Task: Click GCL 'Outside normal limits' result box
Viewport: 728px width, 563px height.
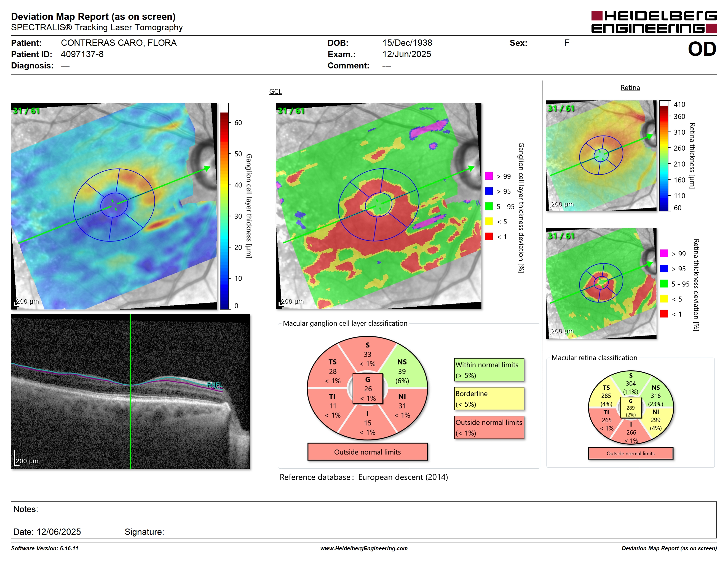Action: 367,452
